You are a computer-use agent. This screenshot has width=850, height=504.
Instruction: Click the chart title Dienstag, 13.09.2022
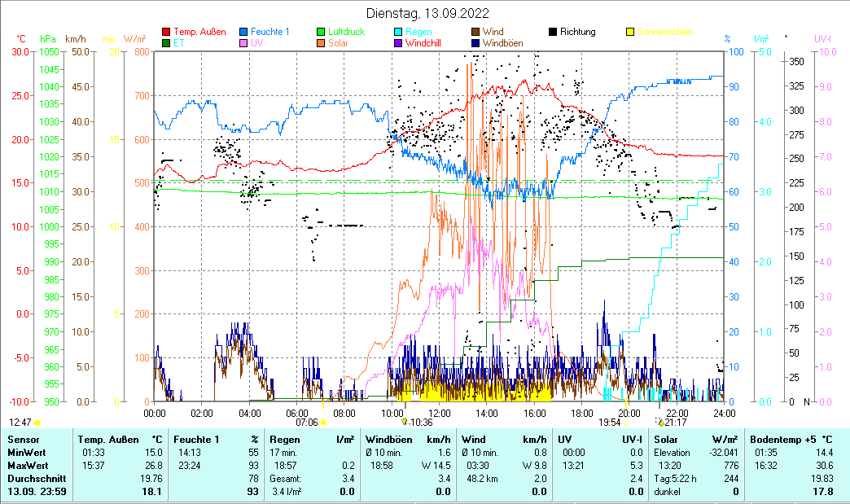pos(427,13)
